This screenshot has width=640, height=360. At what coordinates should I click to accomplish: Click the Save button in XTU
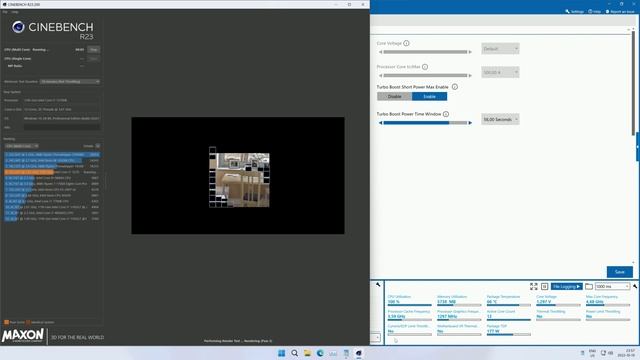tap(620, 272)
